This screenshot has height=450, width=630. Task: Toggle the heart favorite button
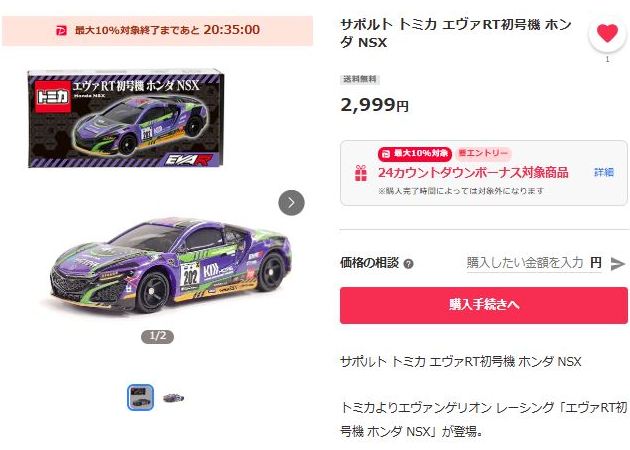tap(607, 33)
